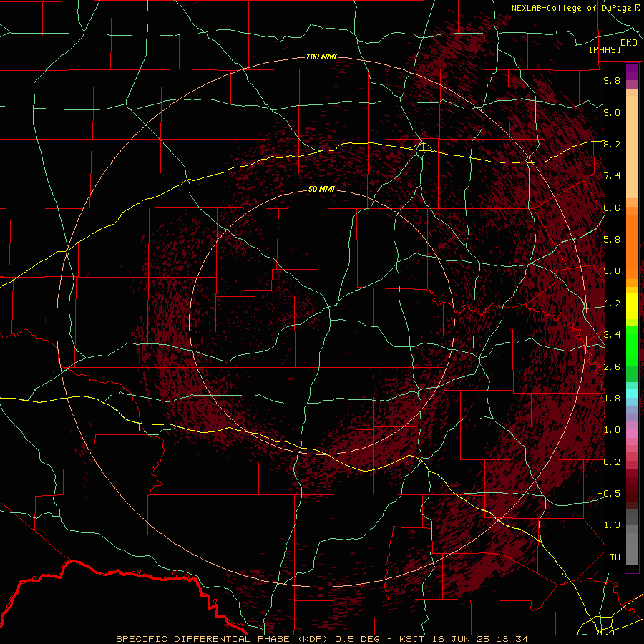Click the 2.6 value on color scale
This screenshot has width=644, height=644.
coord(612,366)
